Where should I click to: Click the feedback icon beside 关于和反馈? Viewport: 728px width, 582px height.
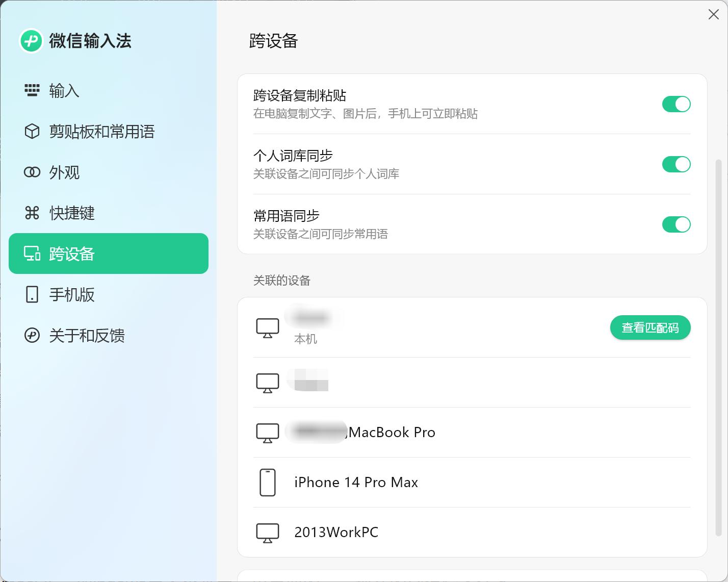[x=32, y=335]
